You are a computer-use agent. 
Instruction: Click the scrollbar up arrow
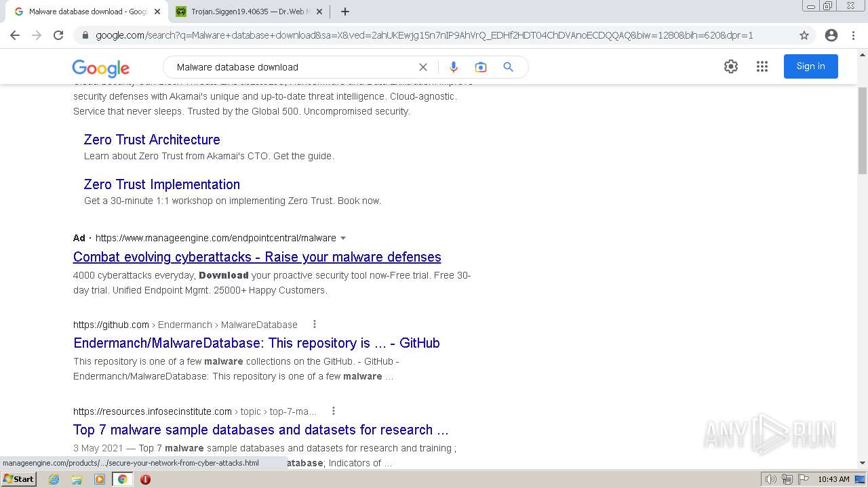[863, 54]
